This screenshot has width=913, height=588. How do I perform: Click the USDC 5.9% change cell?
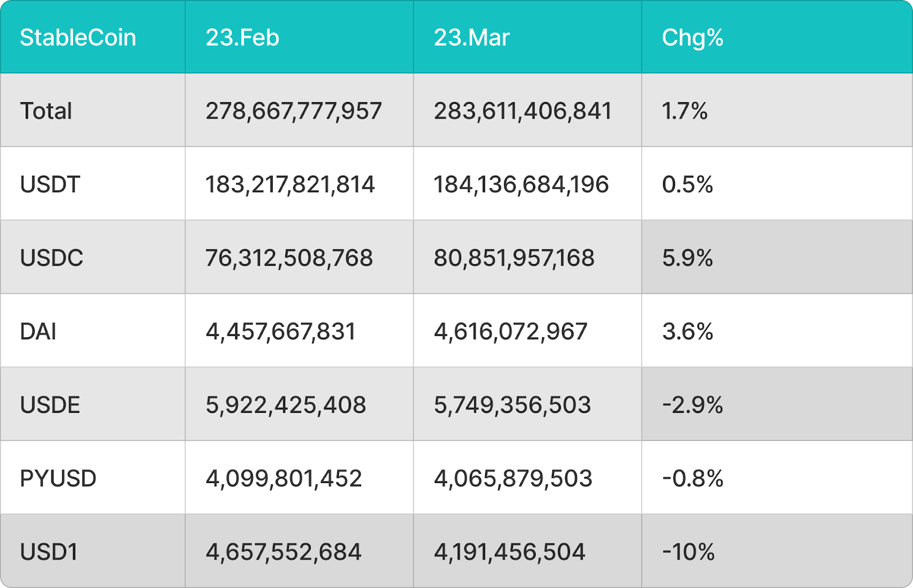tap(687, 258)
